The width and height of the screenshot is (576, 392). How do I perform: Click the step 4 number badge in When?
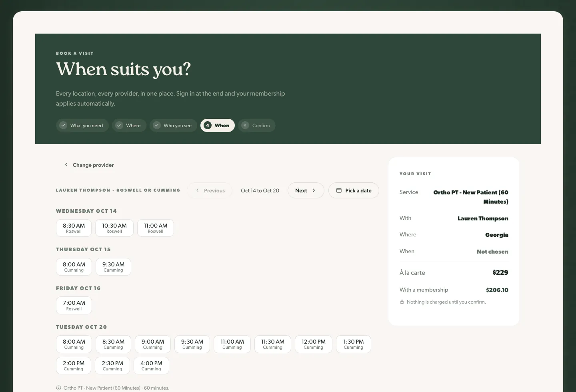(x=207, y=125)
